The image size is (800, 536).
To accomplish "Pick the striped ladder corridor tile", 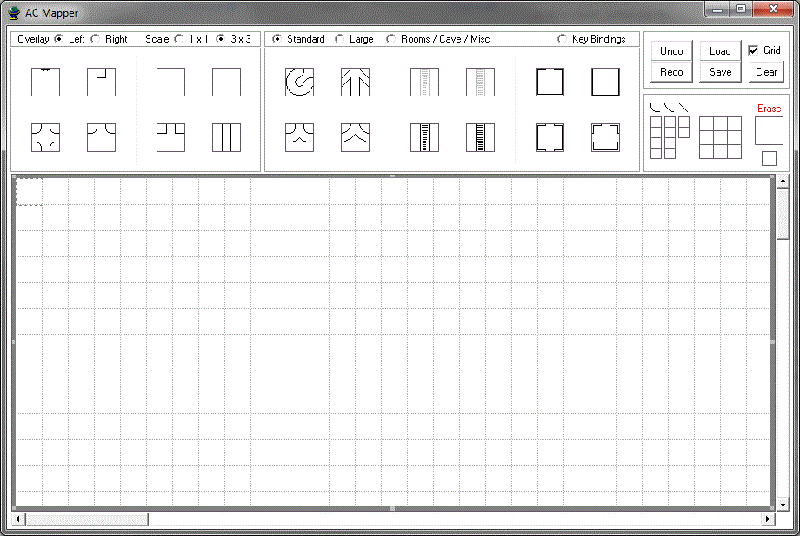I will [x=481, y=137].
